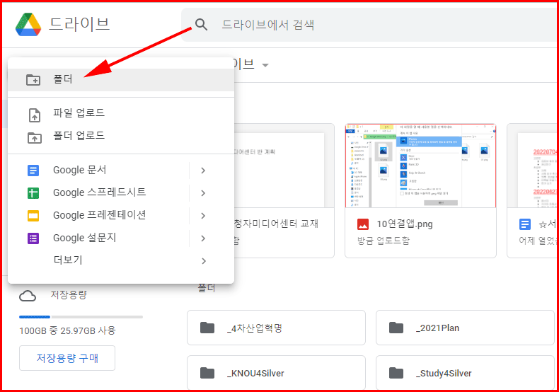Open the 더보기 menu entry
Viewport: 559px width, 392px height.
[121, 260]
